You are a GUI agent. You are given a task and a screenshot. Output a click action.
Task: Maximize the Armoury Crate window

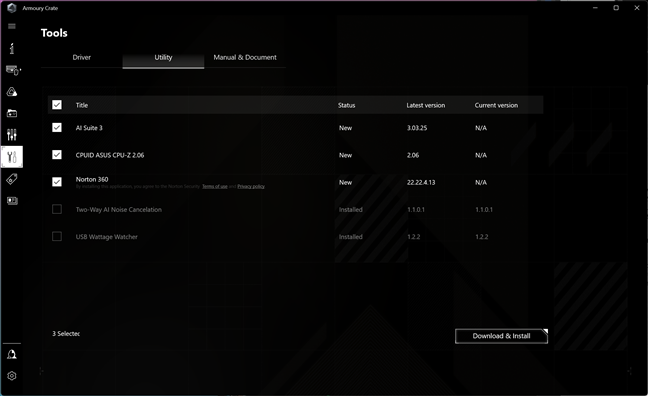616,8
